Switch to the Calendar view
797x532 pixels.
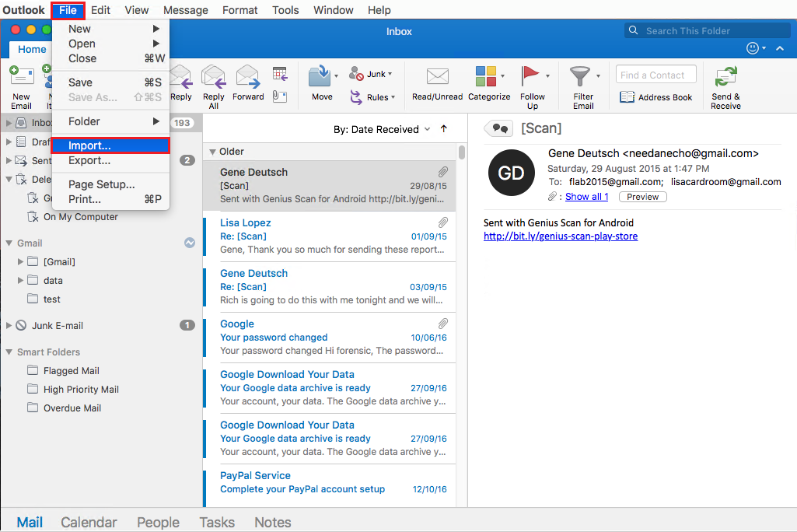(89, 523)
